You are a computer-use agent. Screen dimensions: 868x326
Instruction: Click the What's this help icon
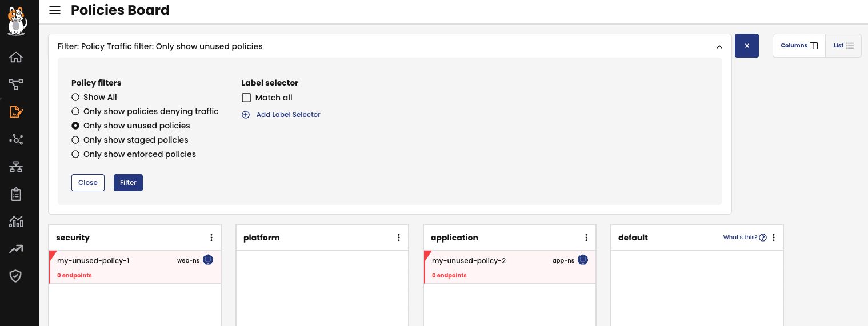click(763, 238)
